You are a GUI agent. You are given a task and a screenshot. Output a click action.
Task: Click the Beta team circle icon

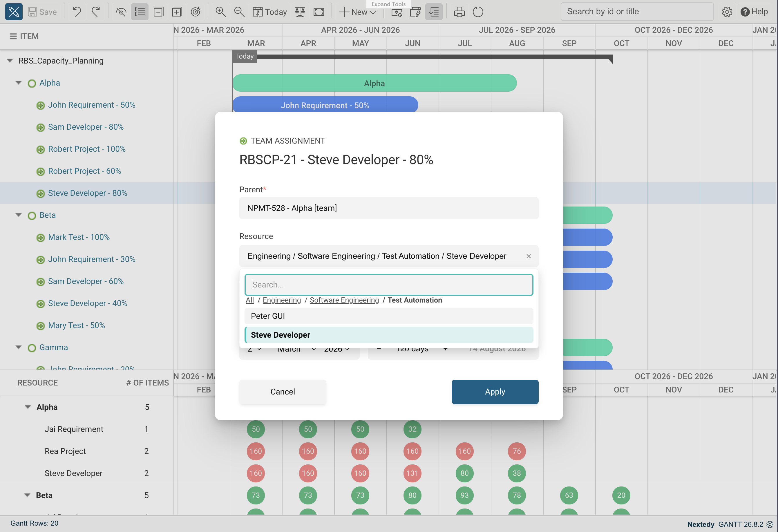(x=32, y=216)
